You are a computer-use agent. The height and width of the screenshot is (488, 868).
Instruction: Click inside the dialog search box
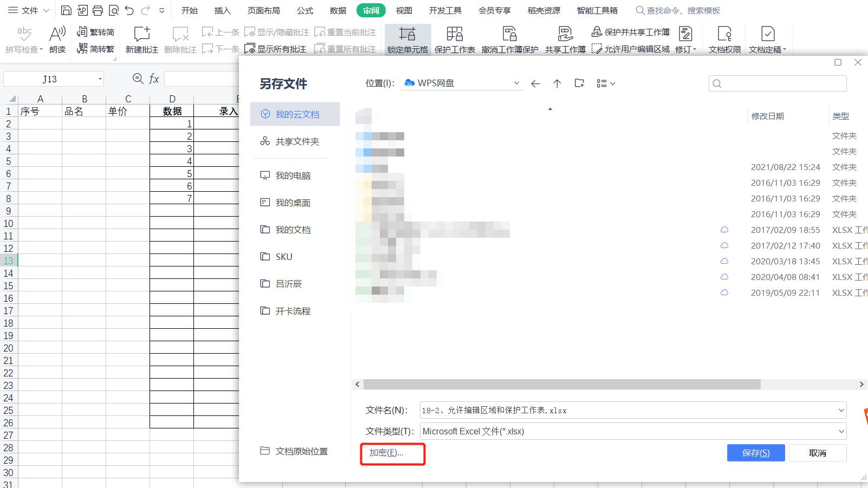778,83
